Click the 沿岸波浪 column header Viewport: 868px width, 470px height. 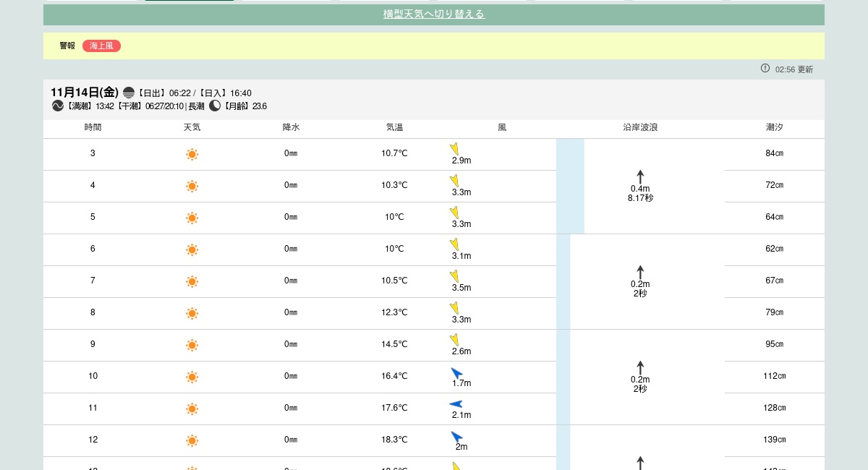[x=640, y=127]
